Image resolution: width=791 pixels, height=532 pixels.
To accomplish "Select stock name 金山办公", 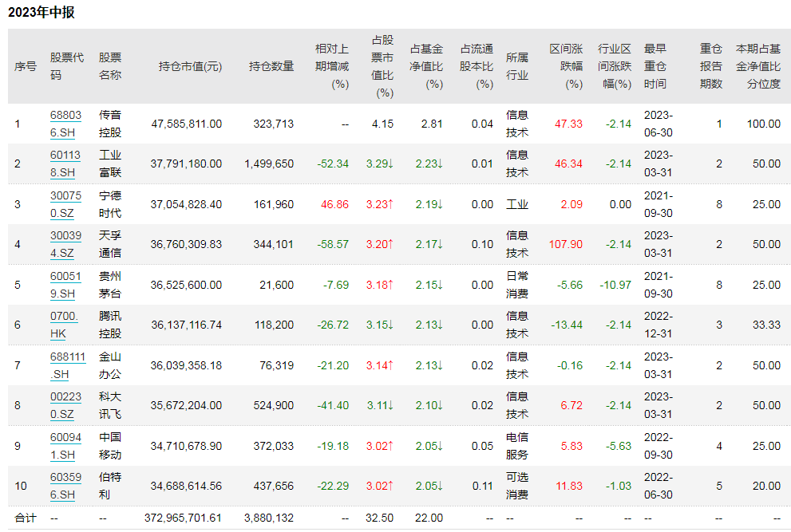I will coord(110,365).
